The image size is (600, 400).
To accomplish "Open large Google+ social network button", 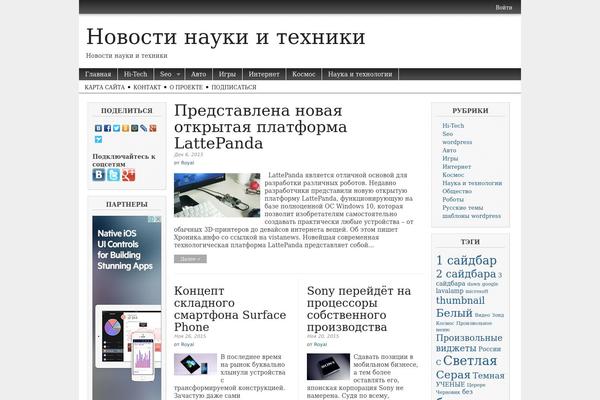I will coord(128,175).
